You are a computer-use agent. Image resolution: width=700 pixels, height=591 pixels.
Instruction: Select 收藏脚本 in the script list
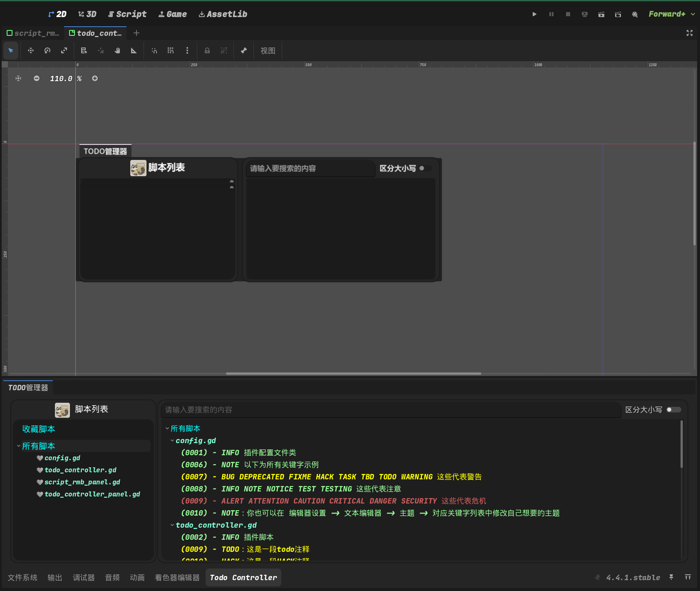(x=39, y=429)
